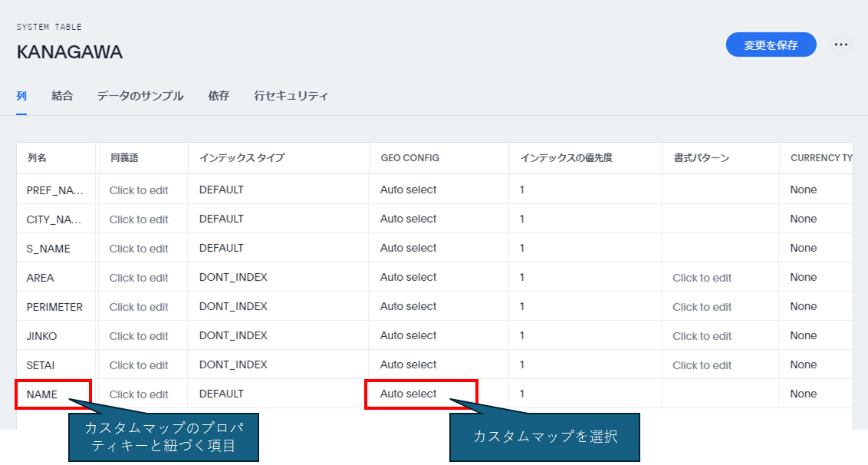
Task: Change index type for AREA row
Action: coord(233,277)
